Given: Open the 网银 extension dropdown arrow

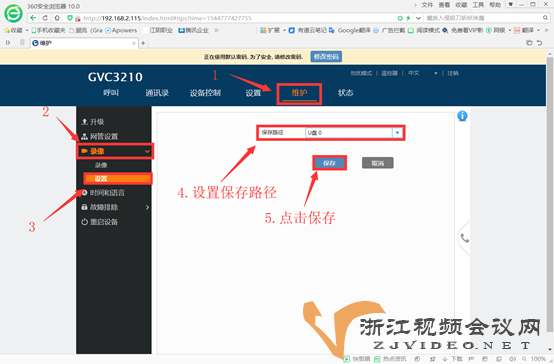Looking at the screenshot, I should click(x=510, y=30).
